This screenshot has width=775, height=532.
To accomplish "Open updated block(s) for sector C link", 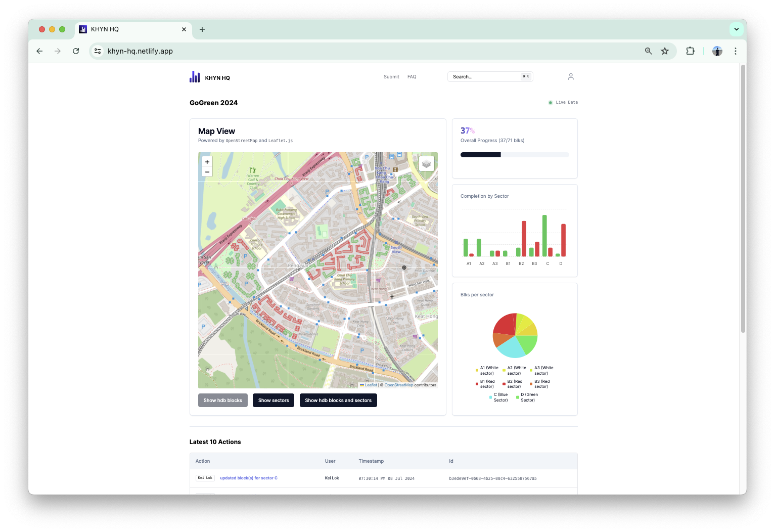I will coord(249,478).
